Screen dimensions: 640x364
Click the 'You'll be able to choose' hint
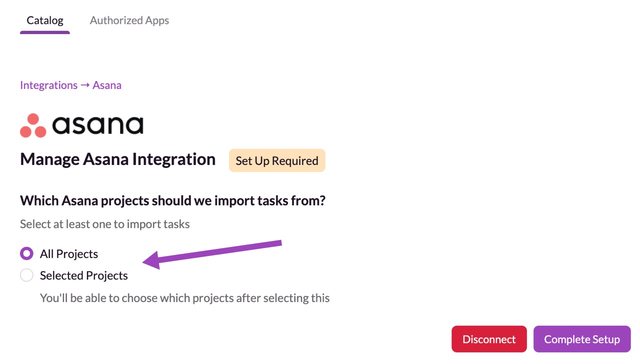point(184,298)
